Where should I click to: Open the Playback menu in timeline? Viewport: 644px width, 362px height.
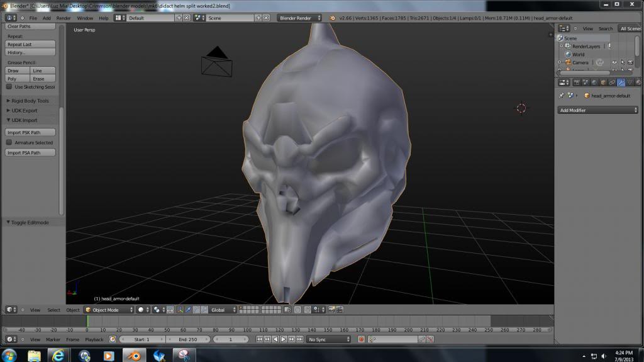[x=94, y=339]
